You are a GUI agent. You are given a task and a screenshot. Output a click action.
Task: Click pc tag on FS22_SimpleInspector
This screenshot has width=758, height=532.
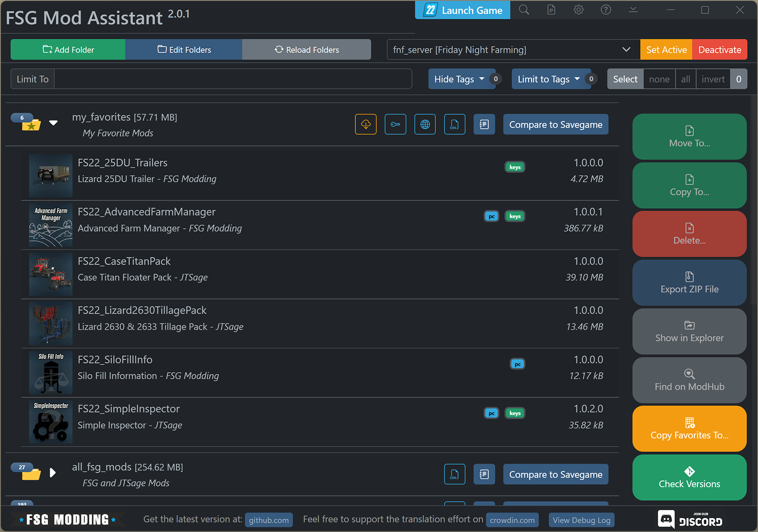492,413
